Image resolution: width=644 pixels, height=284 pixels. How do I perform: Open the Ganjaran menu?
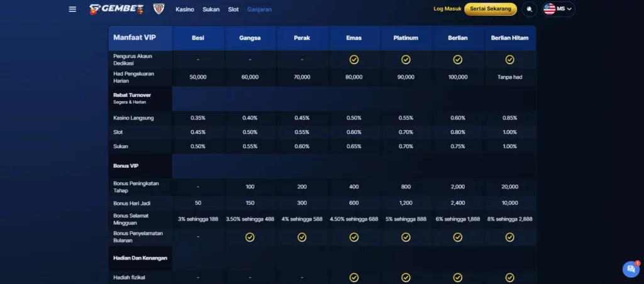[259, 9]
